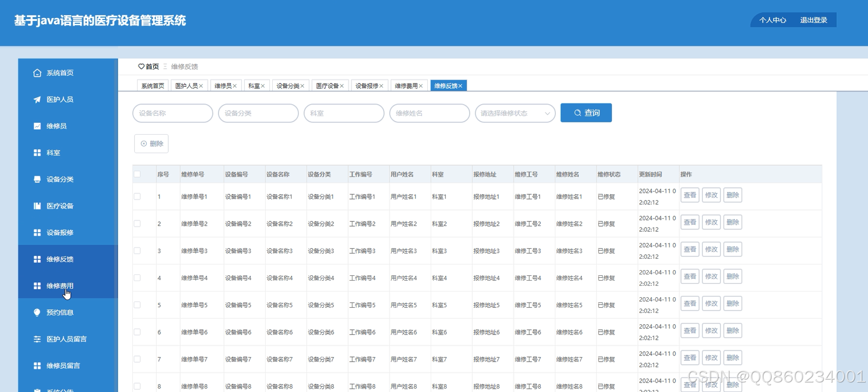Check the checkbox for row 维修单号5

[x=137, y=305]
